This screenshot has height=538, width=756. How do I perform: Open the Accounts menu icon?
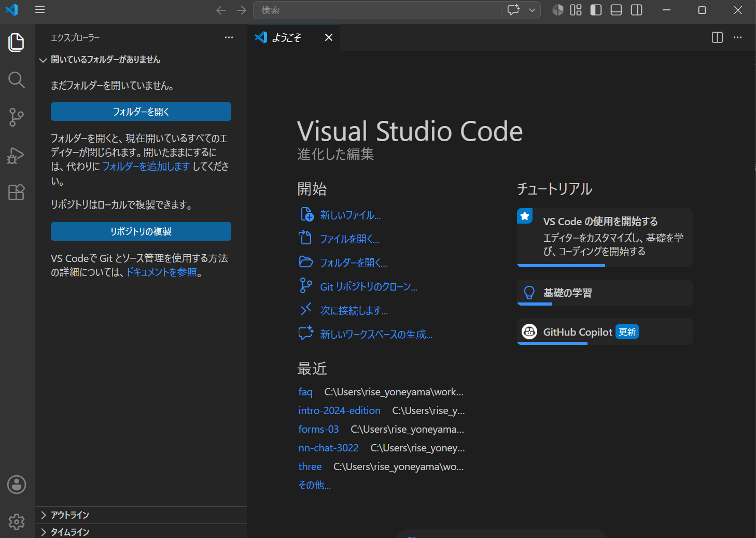coord(17,485)
